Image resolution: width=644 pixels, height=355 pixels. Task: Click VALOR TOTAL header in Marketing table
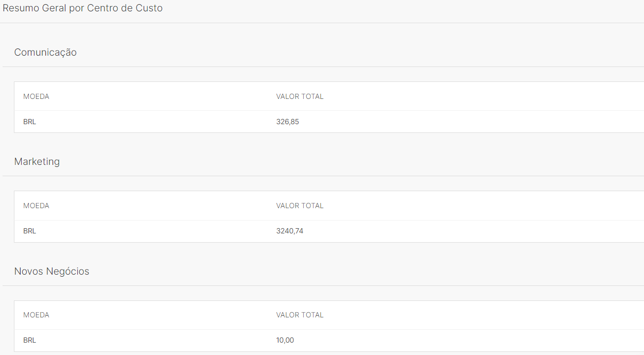(x=300, y=206)
